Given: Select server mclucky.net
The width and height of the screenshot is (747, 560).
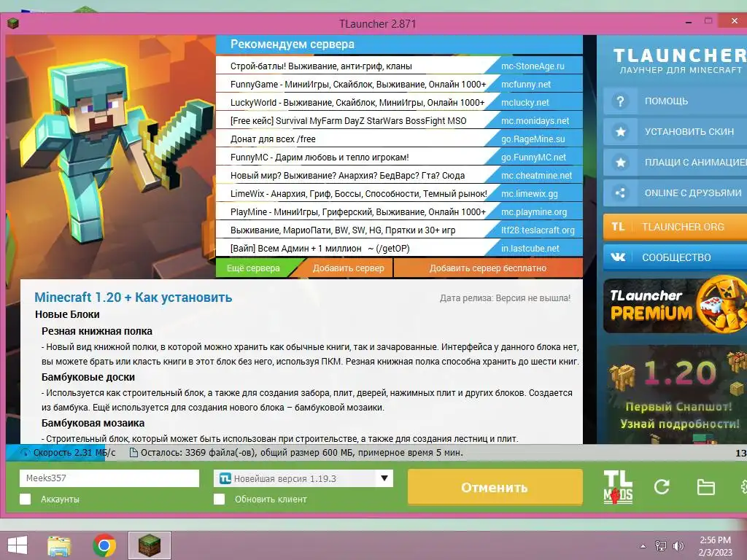Looking at the screenshot, I should tap(525, 102).
